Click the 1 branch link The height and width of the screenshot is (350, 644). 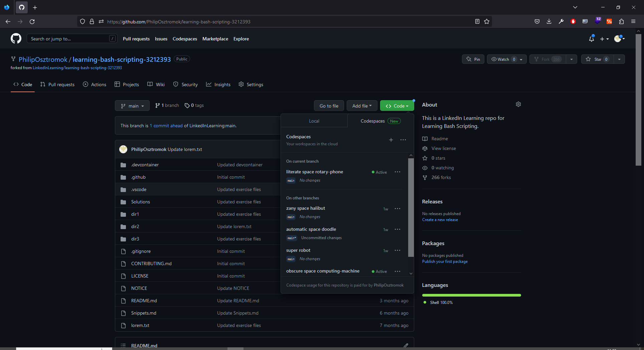pyautogui.click(x=167, y=106)
